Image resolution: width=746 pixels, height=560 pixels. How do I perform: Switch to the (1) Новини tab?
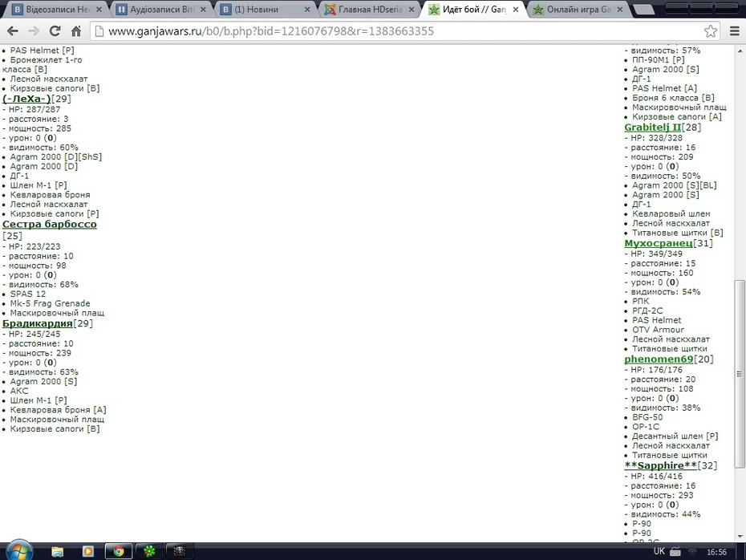pyautogui.click(x=266, y=9)
